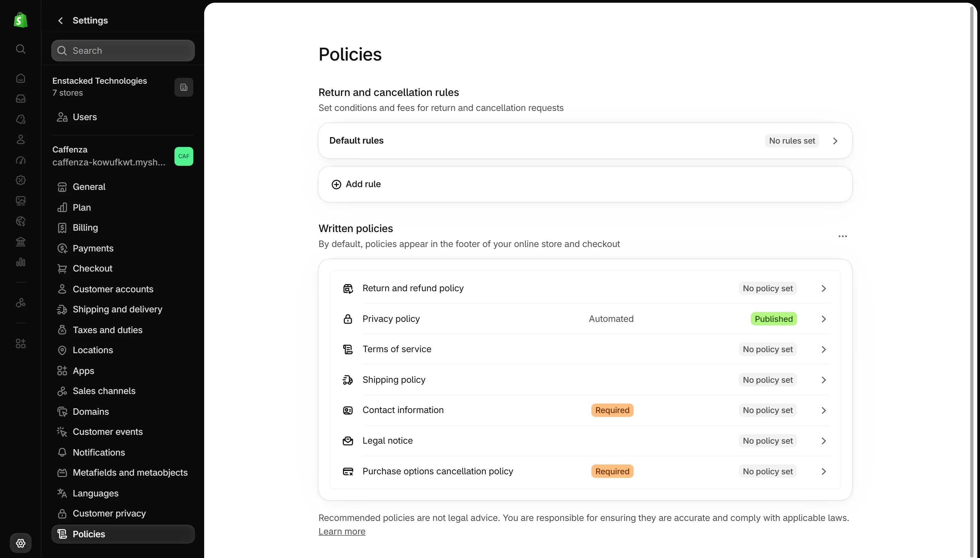Click the Required badge on Contact information

612,410
